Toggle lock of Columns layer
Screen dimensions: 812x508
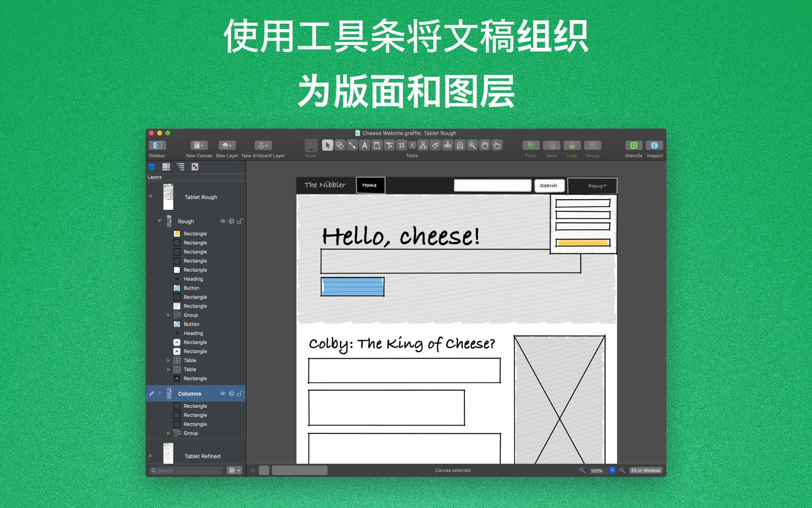240,393
